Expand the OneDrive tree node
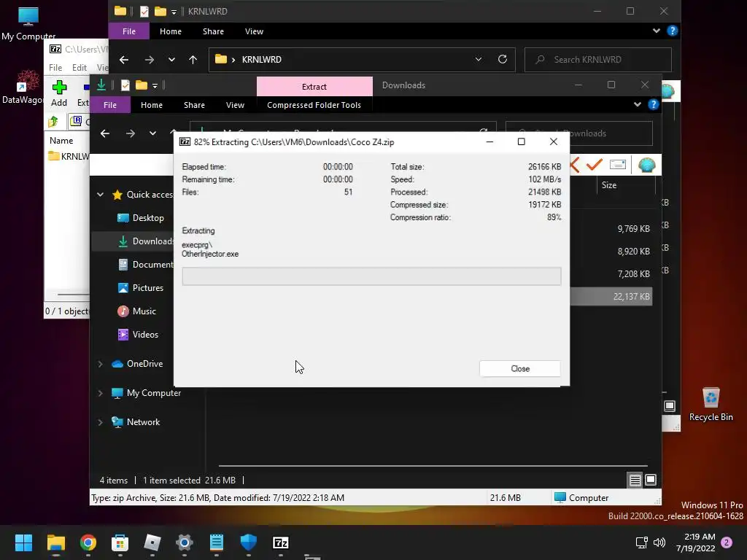Screen dimensions: 747x560 pos(100,364)
